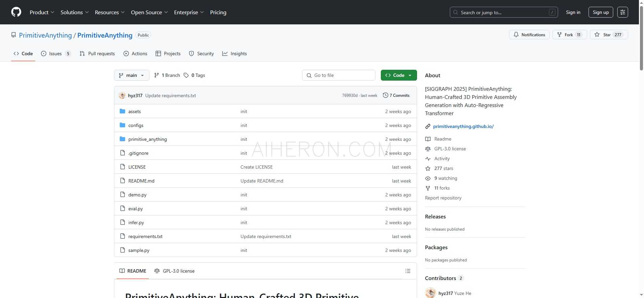Fork the repository
The height and width of the screenshot is (298, 644).
tap(570, 35)
